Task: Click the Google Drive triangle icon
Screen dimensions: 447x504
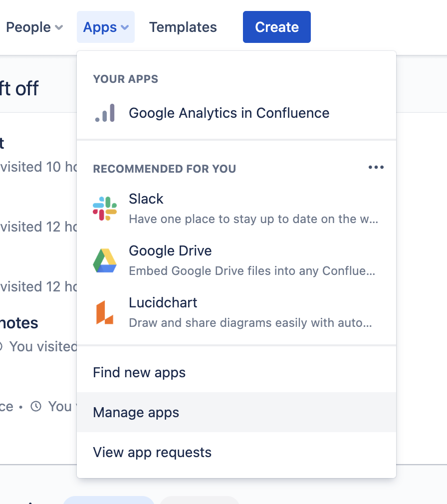Action: 105,260
